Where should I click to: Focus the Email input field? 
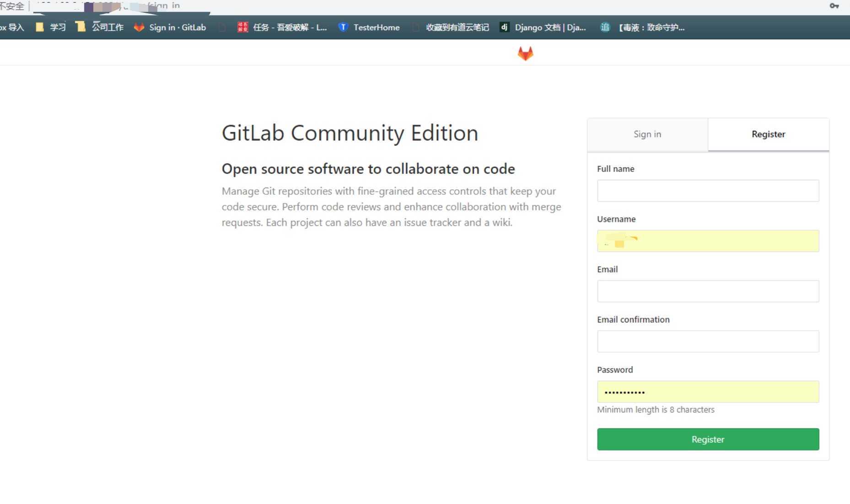[x=708, y=291]
